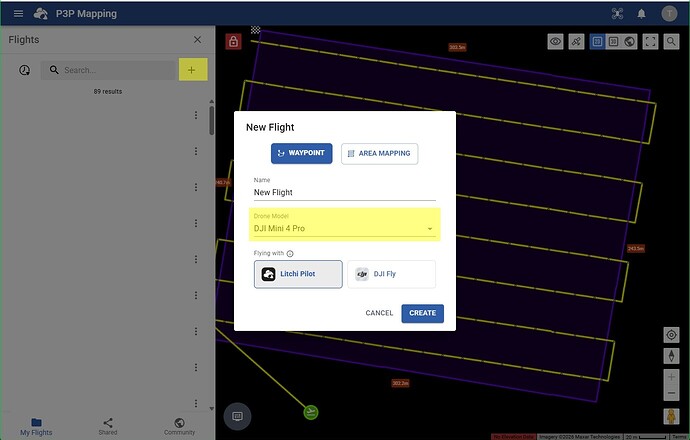This screenshot has height=440, width=690.
Task: Click the 302.2m distance label
Action: 400,383
